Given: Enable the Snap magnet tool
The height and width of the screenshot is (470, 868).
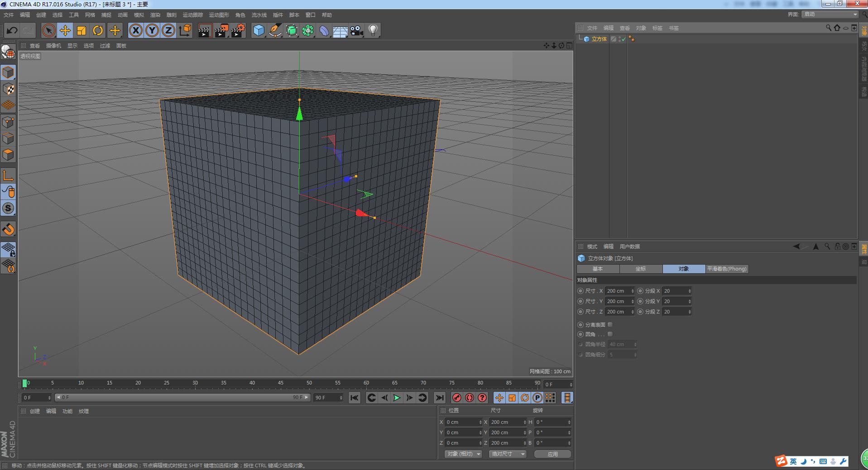Looking at the screenshot, I should point(8,229).
